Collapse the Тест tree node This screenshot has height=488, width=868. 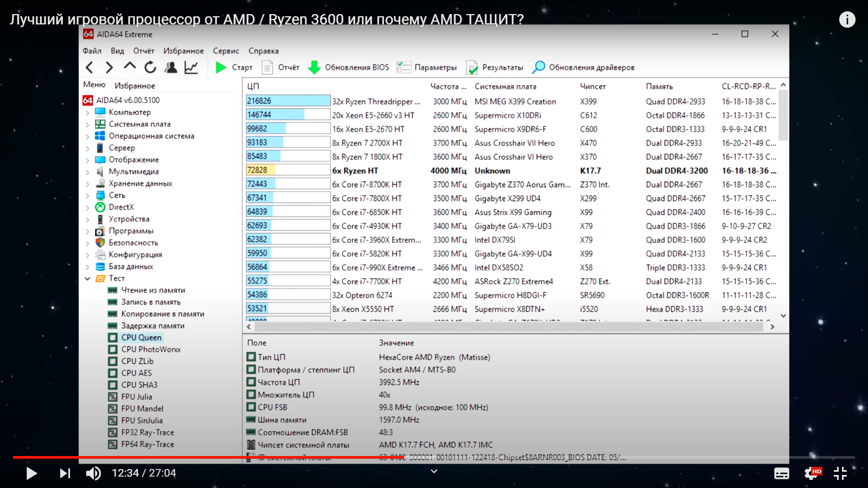coord(87,279)
